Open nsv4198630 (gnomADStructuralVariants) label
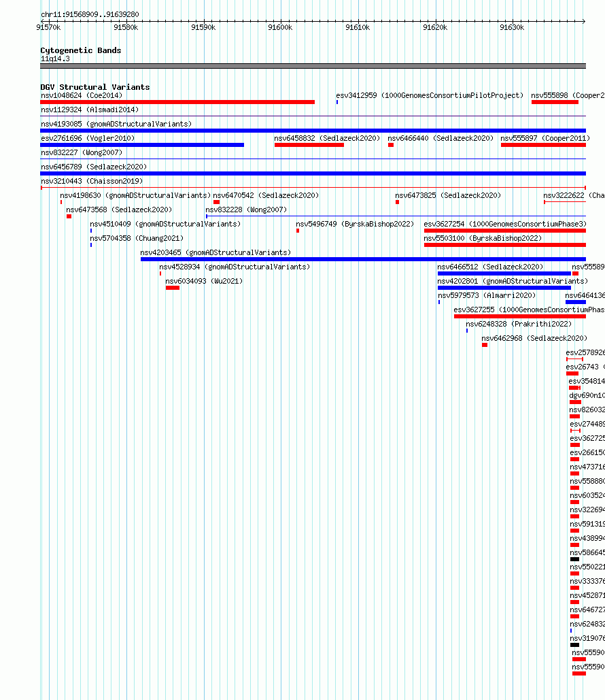 tap(135, 195)
